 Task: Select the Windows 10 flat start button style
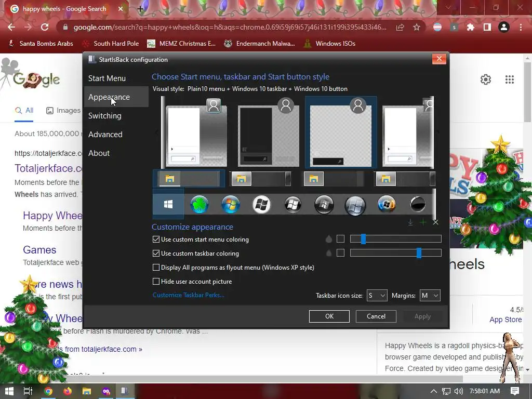168,204
